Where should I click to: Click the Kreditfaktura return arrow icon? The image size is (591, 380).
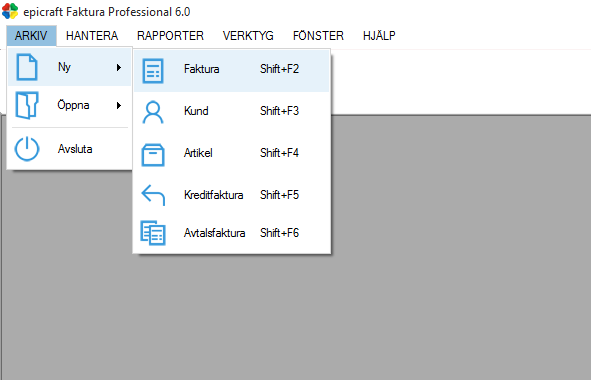pos(153,195)
